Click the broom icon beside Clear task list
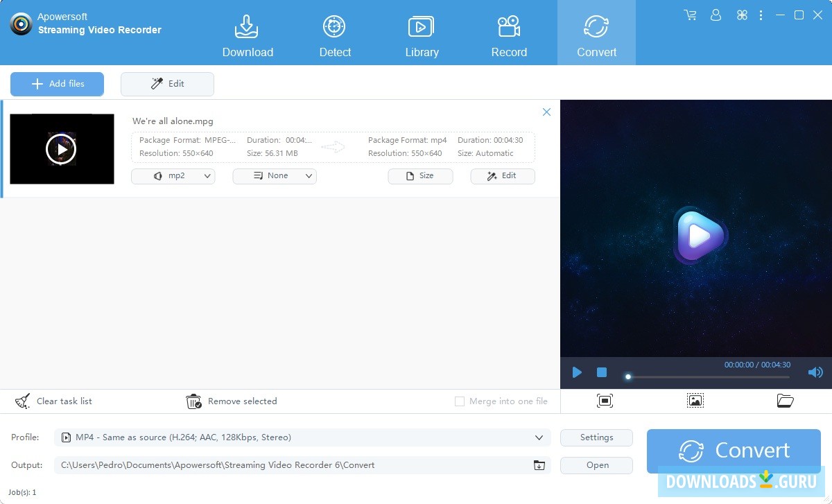 pos(23,401)
